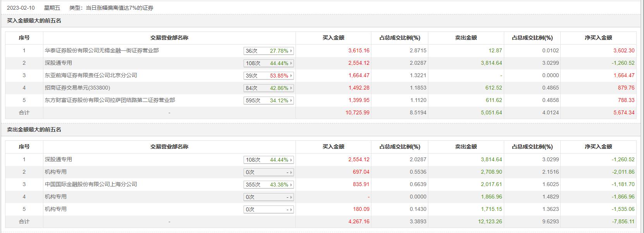Click 合计 label in buy table
Viewport: 644px width, 233px height.
click(x=24, y=112)
